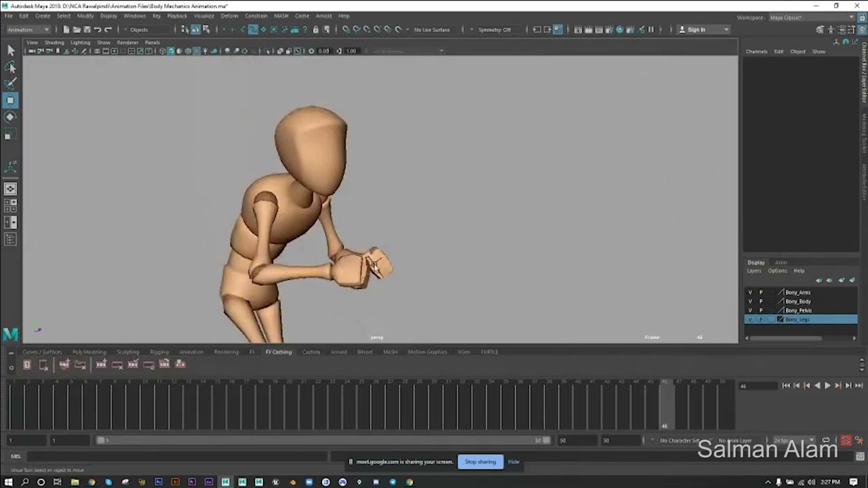The height and width of the screenshot is (488, 868).
Task: Toggle visibility V of Bony_Pelvis layer
Action: [750, 310]
